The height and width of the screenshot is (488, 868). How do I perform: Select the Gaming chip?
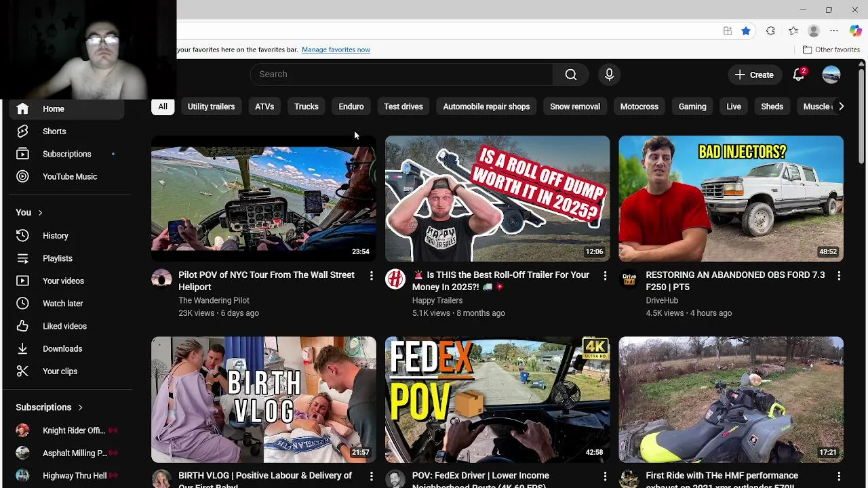(x=692, y=106)
